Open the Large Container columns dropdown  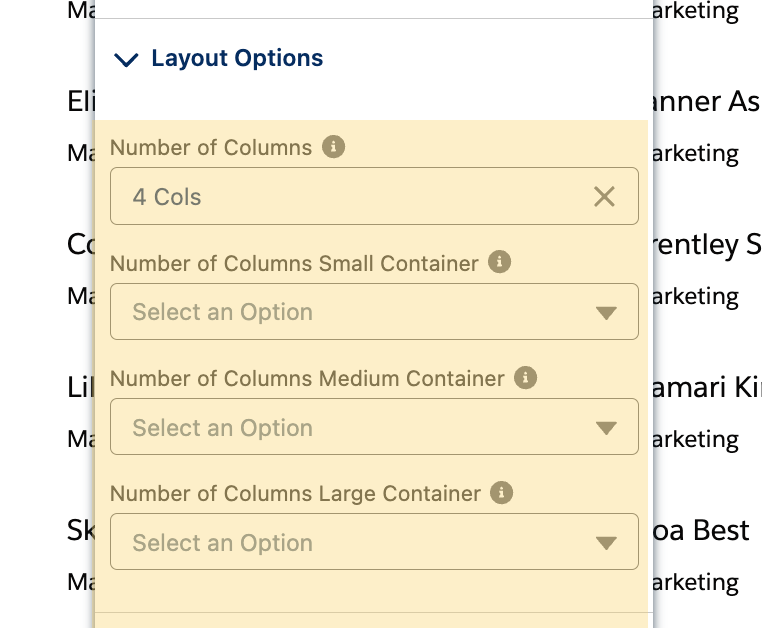click(350, 543)
